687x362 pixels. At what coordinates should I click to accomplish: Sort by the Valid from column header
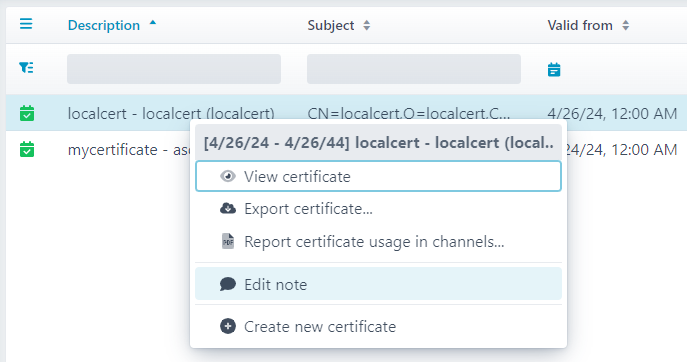580,25
